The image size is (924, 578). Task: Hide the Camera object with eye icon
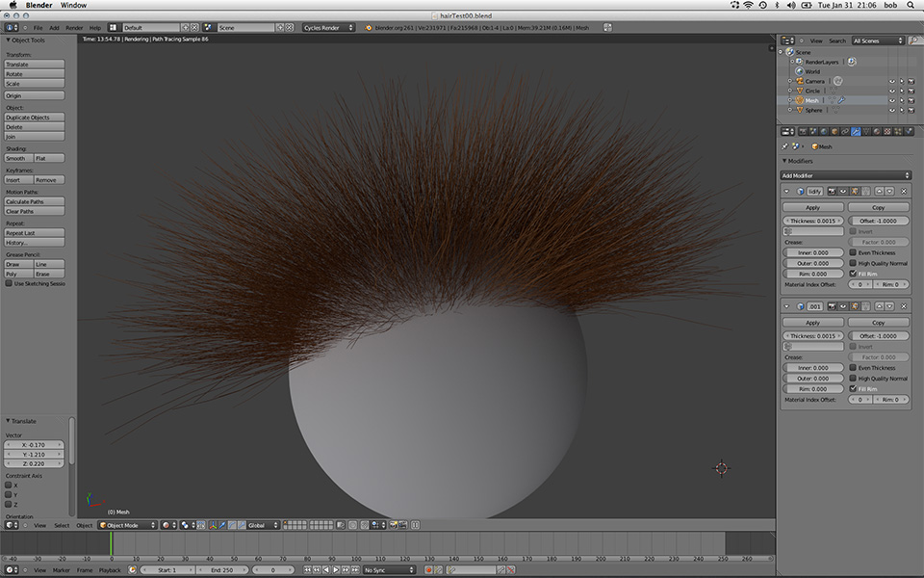891,81
